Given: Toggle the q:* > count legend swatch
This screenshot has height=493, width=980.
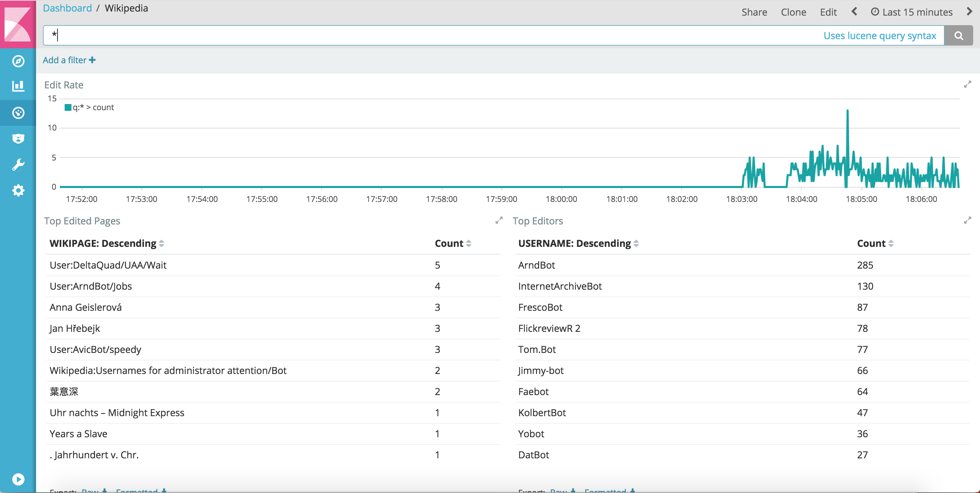Looking at the screenshot, I should tap(68, 107).
